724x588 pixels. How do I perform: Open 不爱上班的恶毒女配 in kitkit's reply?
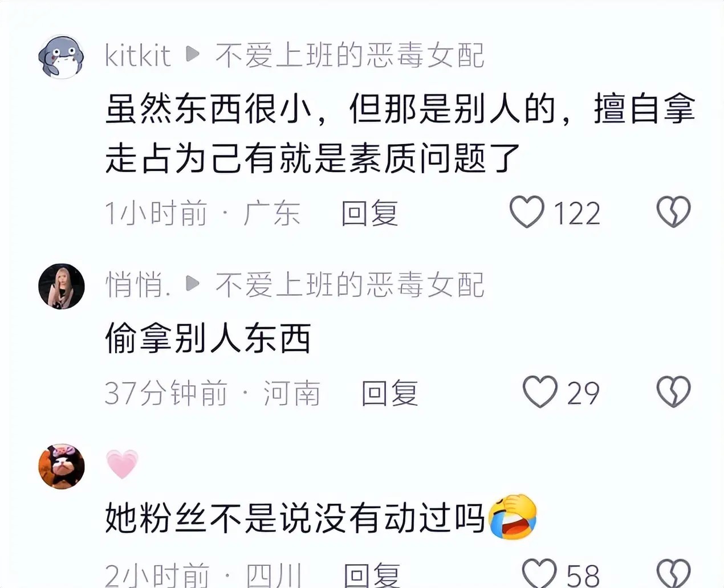coord(349,56)
